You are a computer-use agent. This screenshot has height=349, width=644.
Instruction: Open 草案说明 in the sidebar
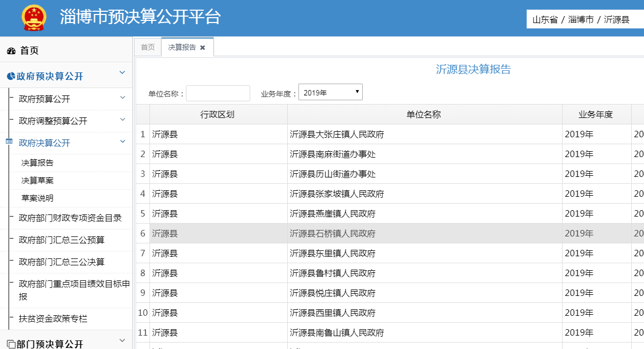38,198
